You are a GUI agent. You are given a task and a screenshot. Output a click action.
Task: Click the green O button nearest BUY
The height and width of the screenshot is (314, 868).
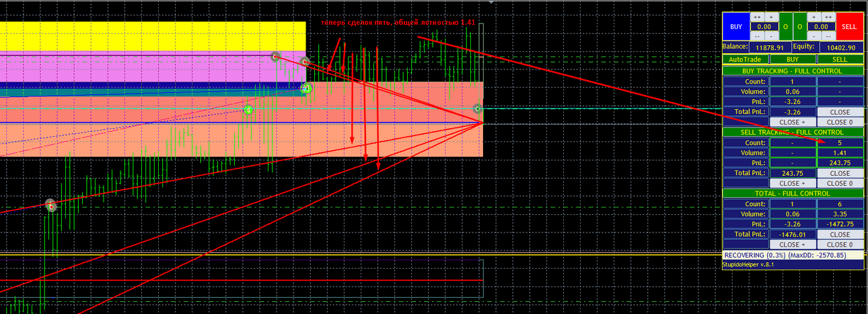pos(786,26)
